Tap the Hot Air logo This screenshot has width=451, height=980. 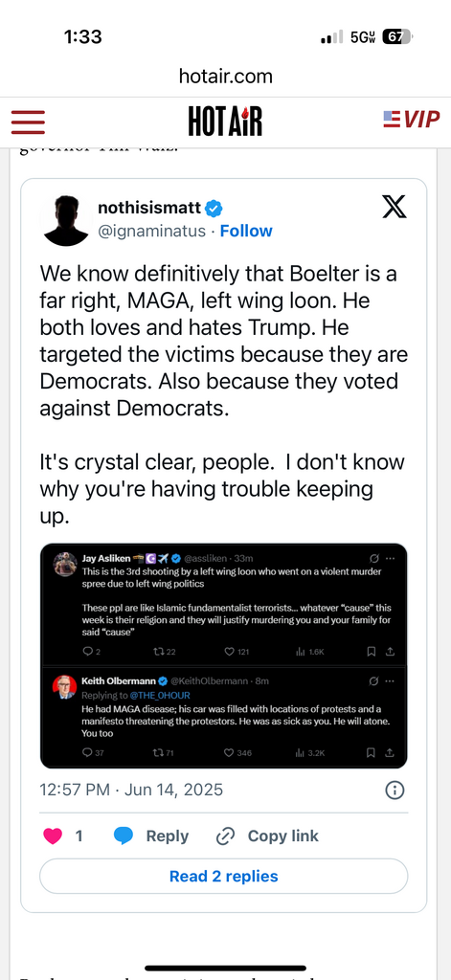[225, 122]
